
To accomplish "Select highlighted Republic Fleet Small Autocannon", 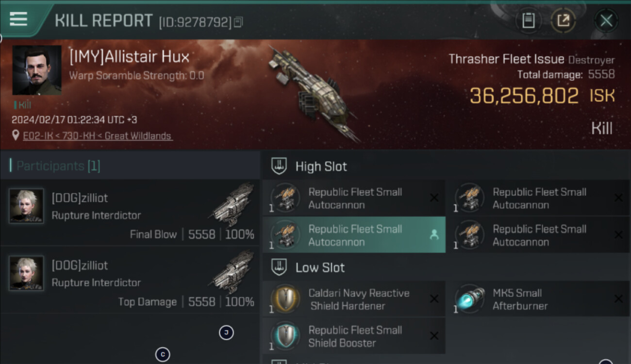I will (x=354, y=235).
